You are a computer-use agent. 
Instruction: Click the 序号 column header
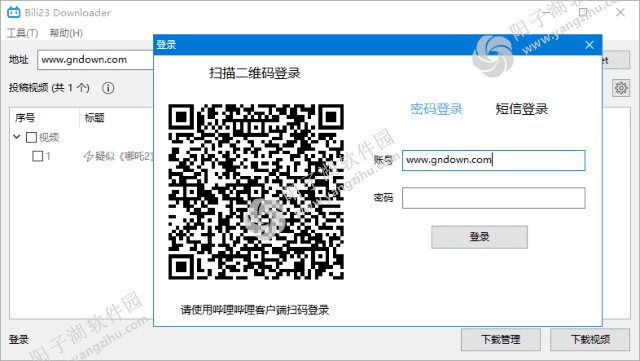coord(25,118)
